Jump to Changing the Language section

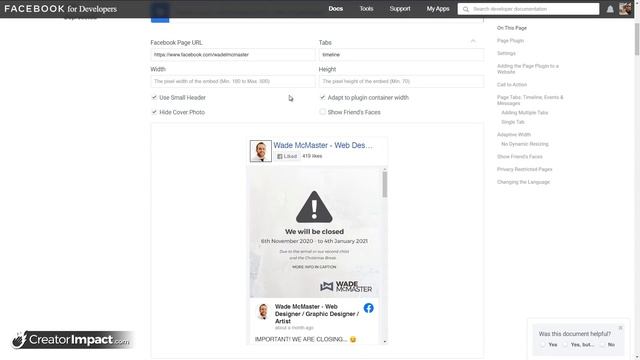click(x=523, y=182)
